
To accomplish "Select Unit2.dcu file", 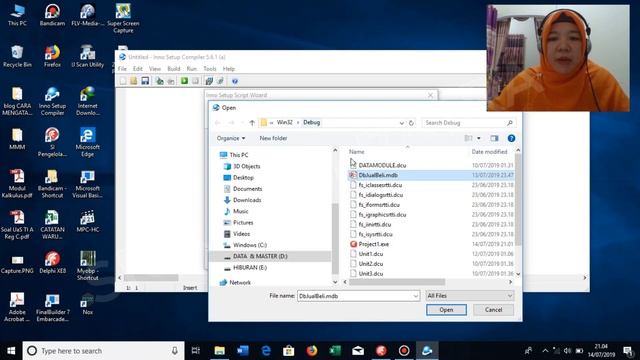I will pyautogui.click(x=371, y=264).
